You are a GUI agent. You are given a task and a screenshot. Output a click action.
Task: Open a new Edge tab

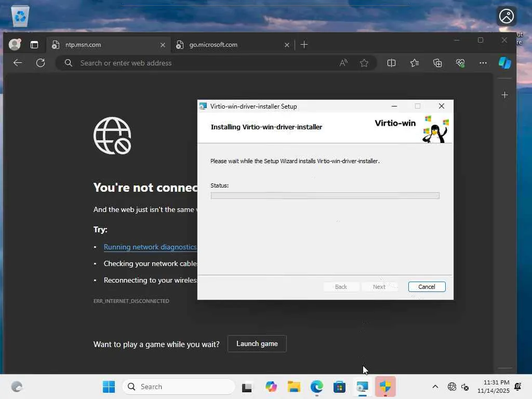304,45
